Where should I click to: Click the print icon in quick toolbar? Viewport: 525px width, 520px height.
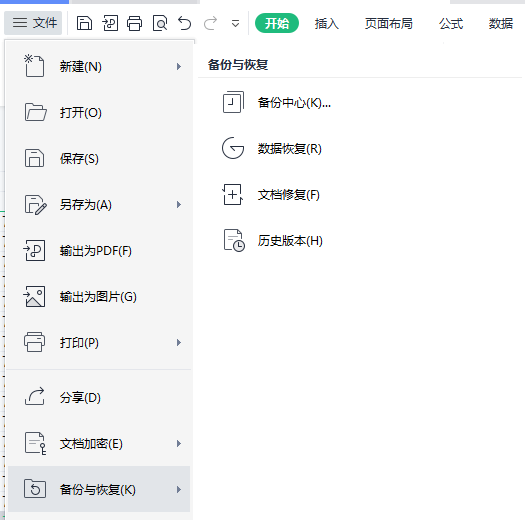click(x=135, y=23)
